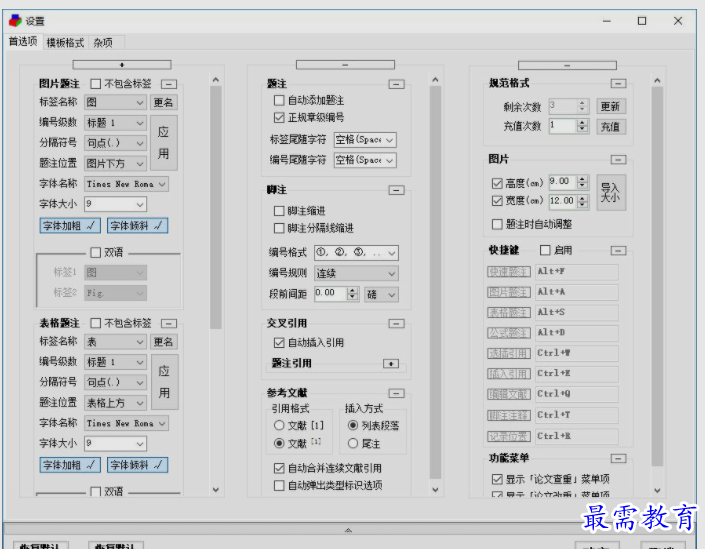Image resolution: width=705 pixels, height=549 pixels.
Task: Open 图片题注 题注位置 dropdown
Action: (116, 163)
